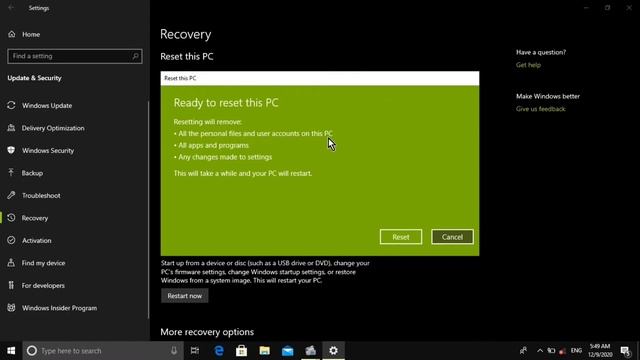
Task: Cancel the Reset this PC dialog
Action: 452,237
